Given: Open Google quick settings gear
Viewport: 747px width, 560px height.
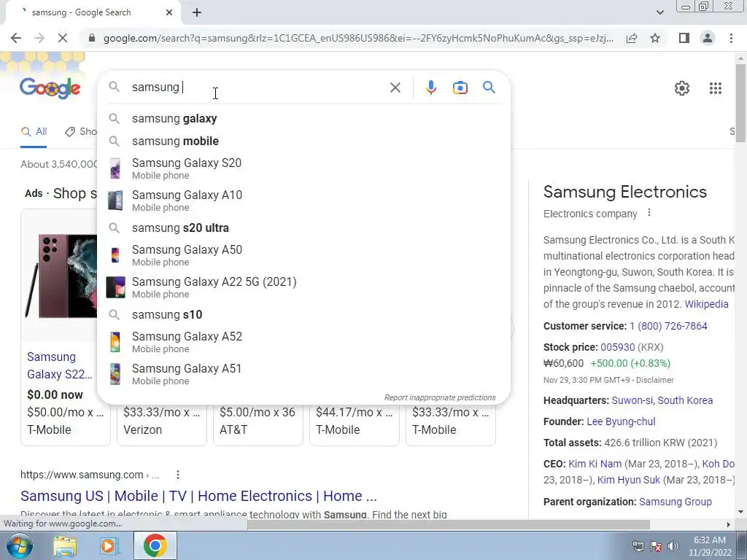Looking at the screenshot, I should [682, 88].
